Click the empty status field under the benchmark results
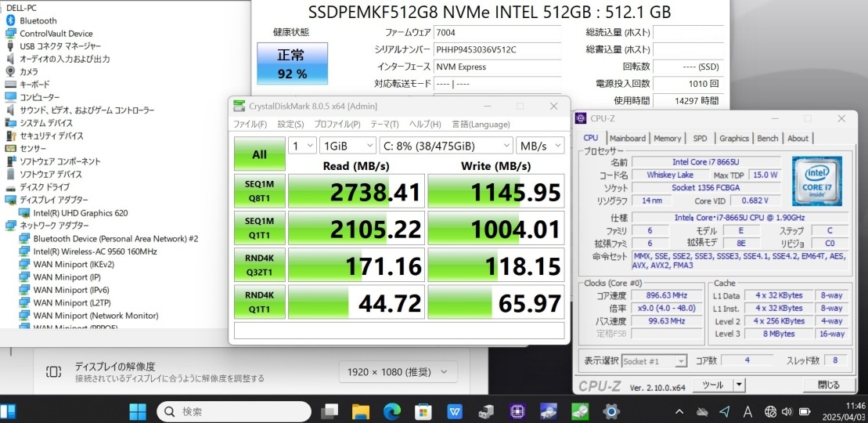This screenshot has height=423, width=868. 399,331
